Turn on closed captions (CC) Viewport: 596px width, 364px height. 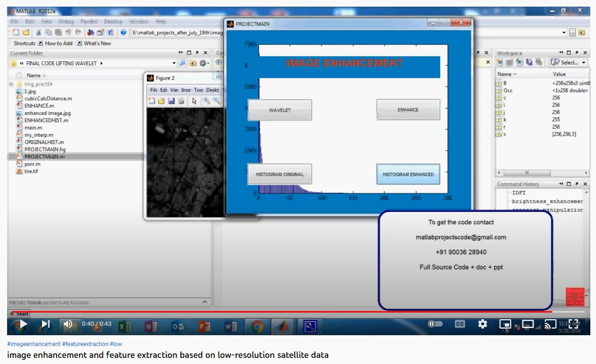(460, 324)
